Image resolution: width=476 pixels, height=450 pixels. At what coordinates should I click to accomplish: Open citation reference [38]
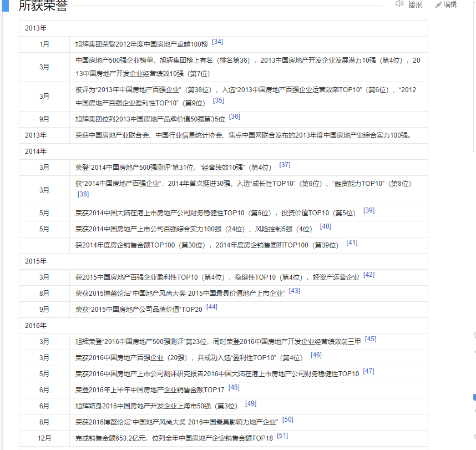click(x=83, y=194)
